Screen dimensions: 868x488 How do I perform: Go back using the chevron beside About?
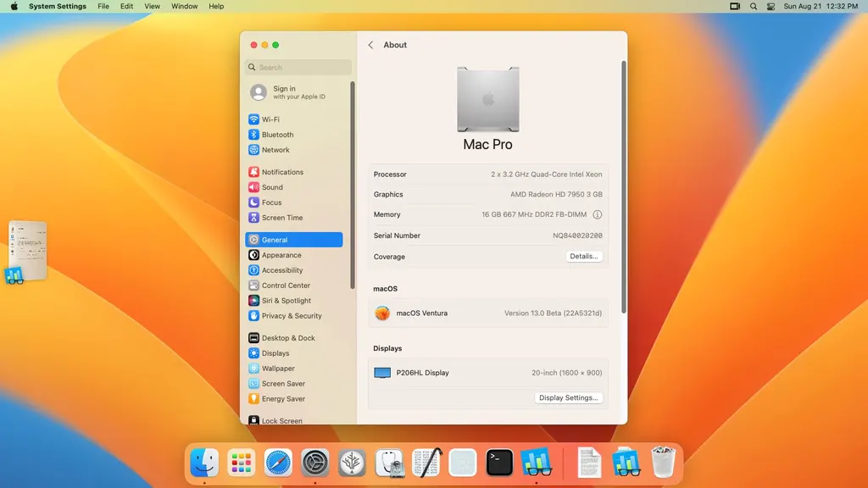[x=371, y=45]
